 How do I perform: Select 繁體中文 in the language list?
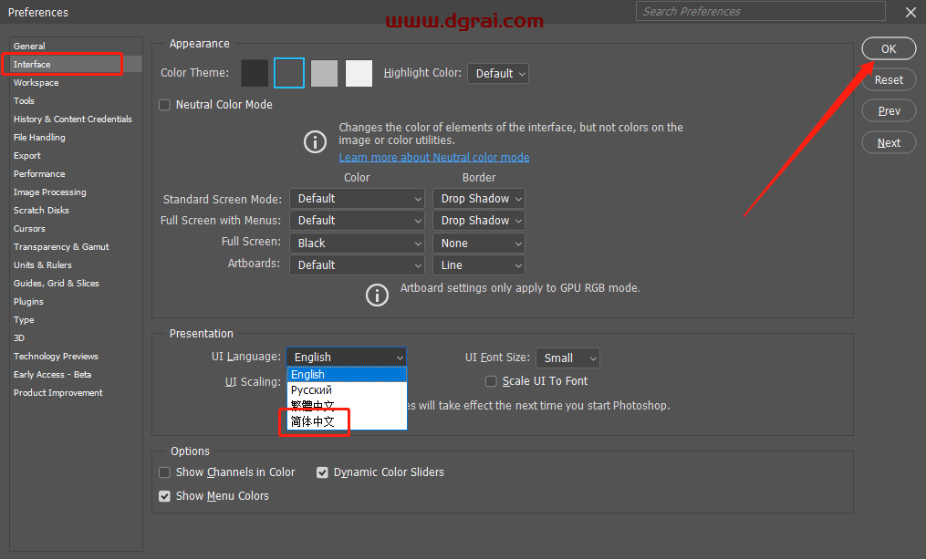(347, 405)
